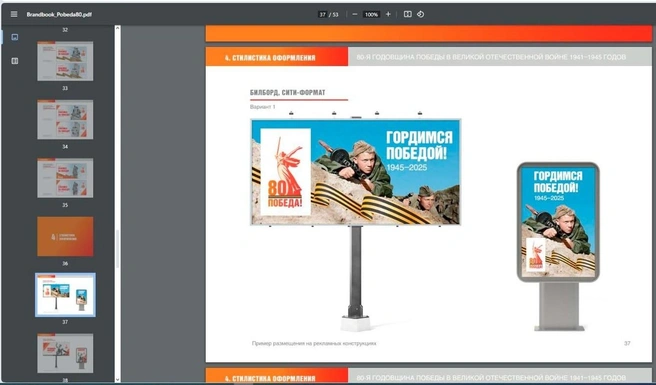The width and height of the screenshot is (656, 385).
Task: Select the page 33 thumbnail
Action: pos(65,61)
